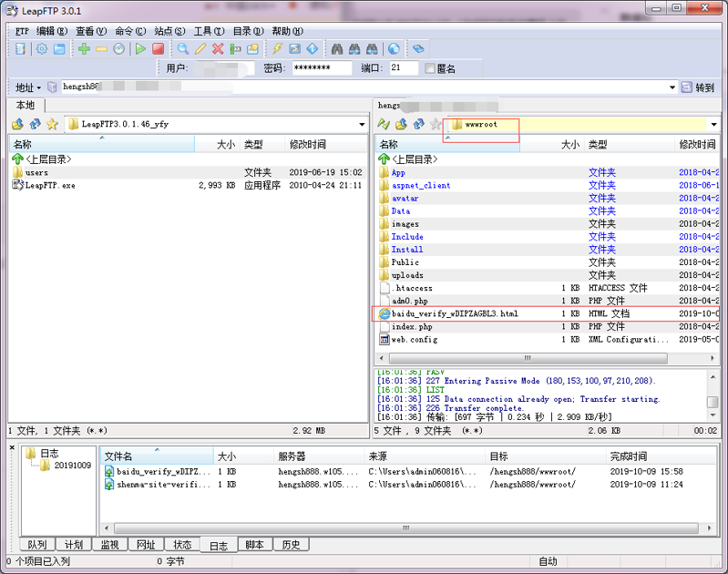Open the gear settings toolbar icon

[42, 49]
